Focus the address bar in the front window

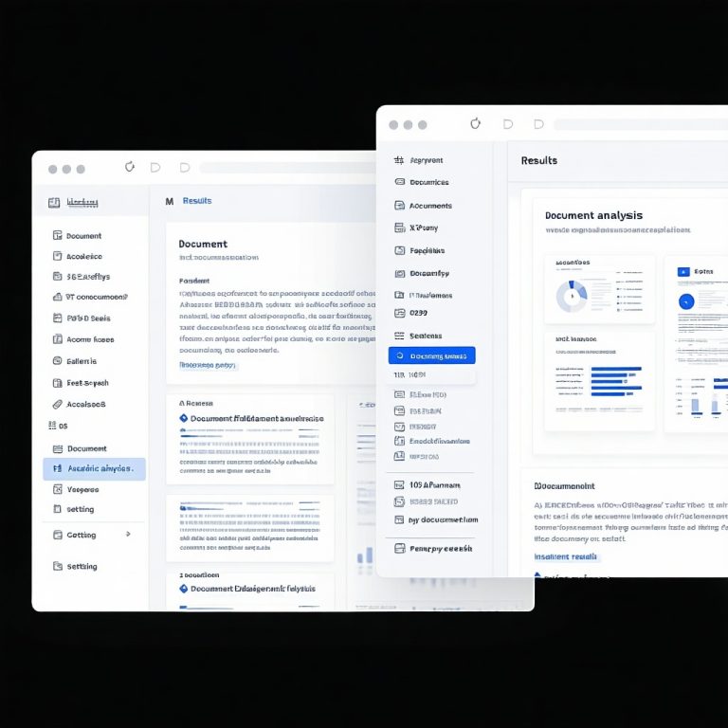coord(641,124)
